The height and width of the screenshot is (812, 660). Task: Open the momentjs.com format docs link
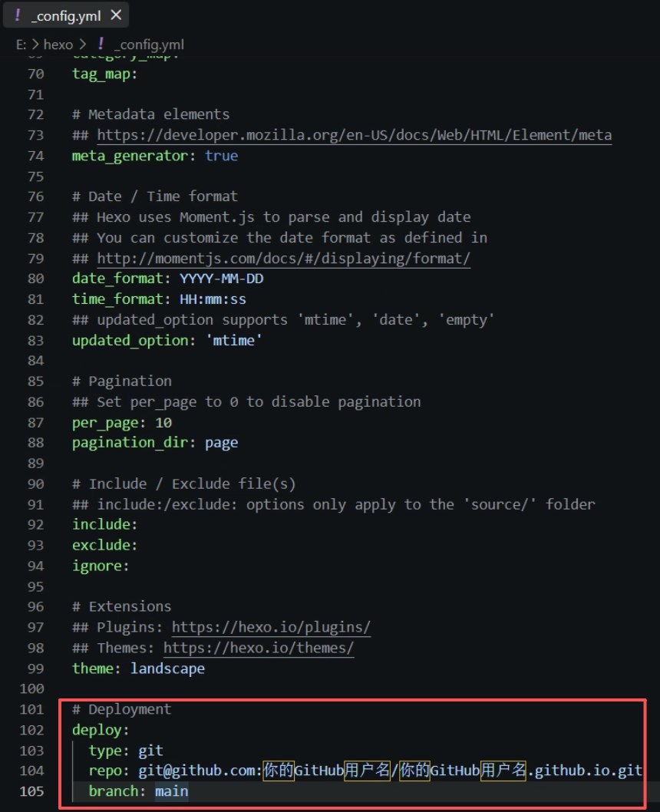tap(284, 259)
